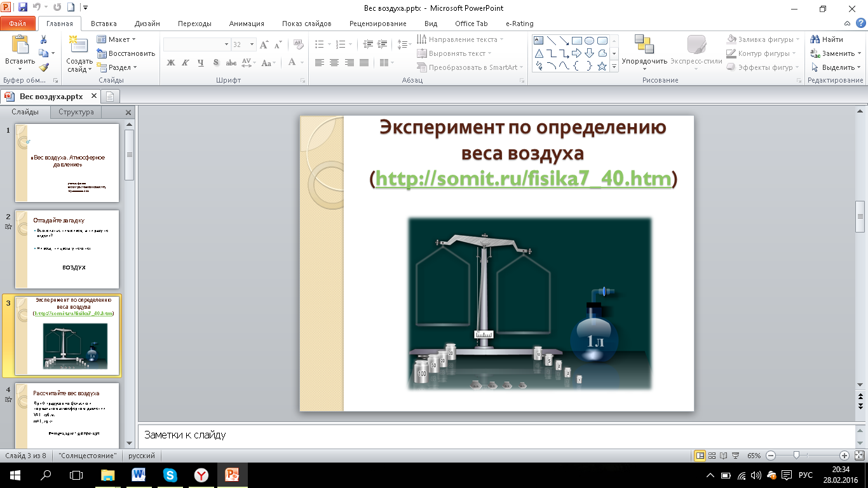Switch to the Анимация ribbon tab
The image size is (868, 488).
[247, 24]
